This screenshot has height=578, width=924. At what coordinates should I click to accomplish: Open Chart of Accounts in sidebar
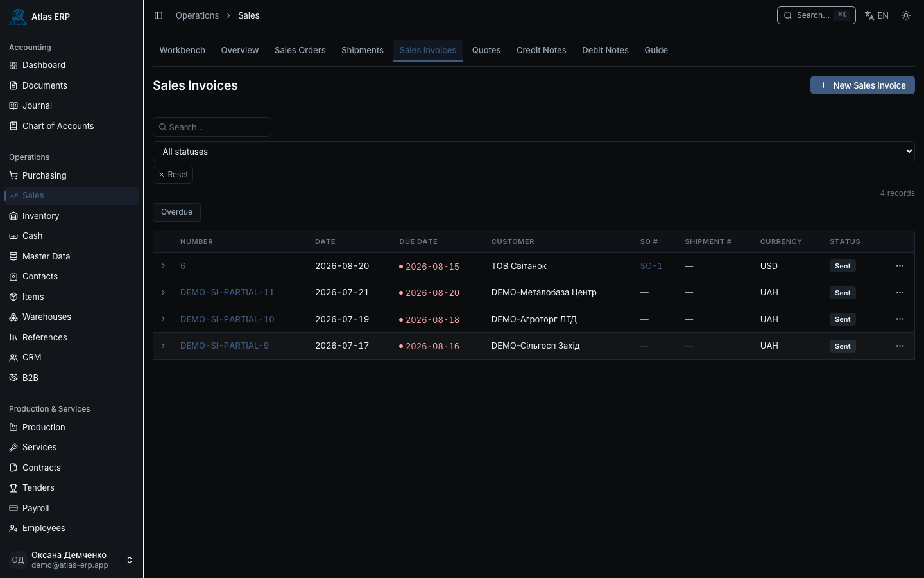(x=71, y=126)
